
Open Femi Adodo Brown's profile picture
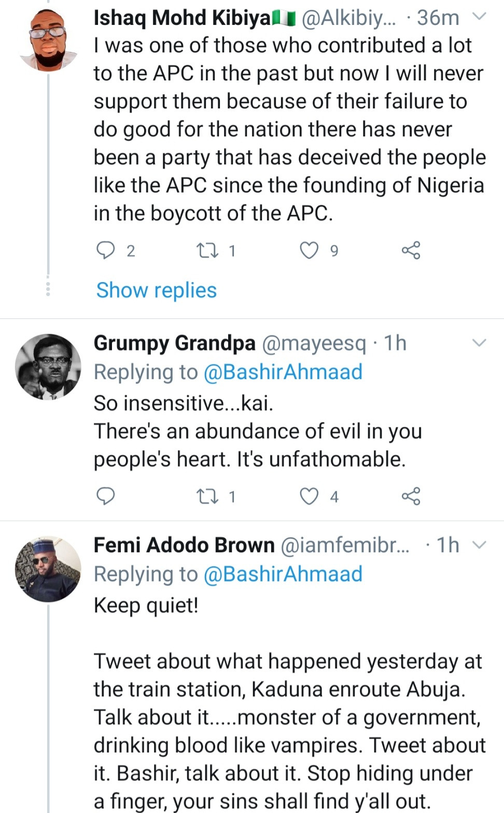click(48, 569)
